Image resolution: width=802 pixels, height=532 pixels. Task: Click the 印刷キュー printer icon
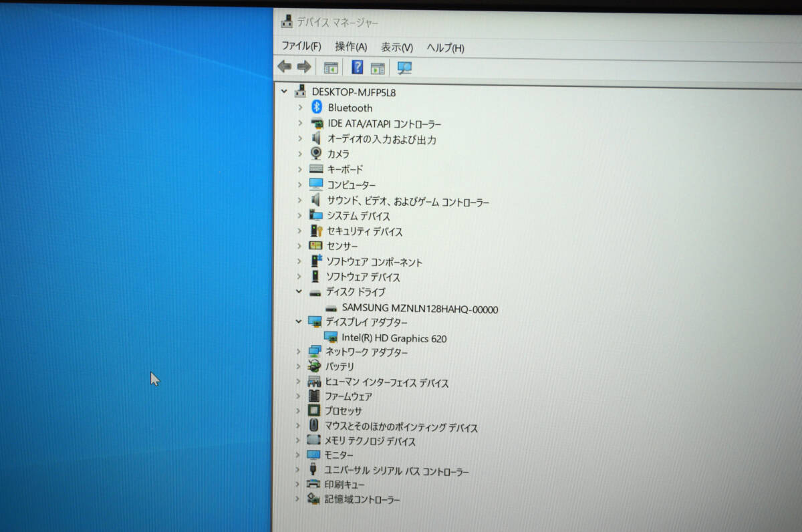click(x=313, y=484)
